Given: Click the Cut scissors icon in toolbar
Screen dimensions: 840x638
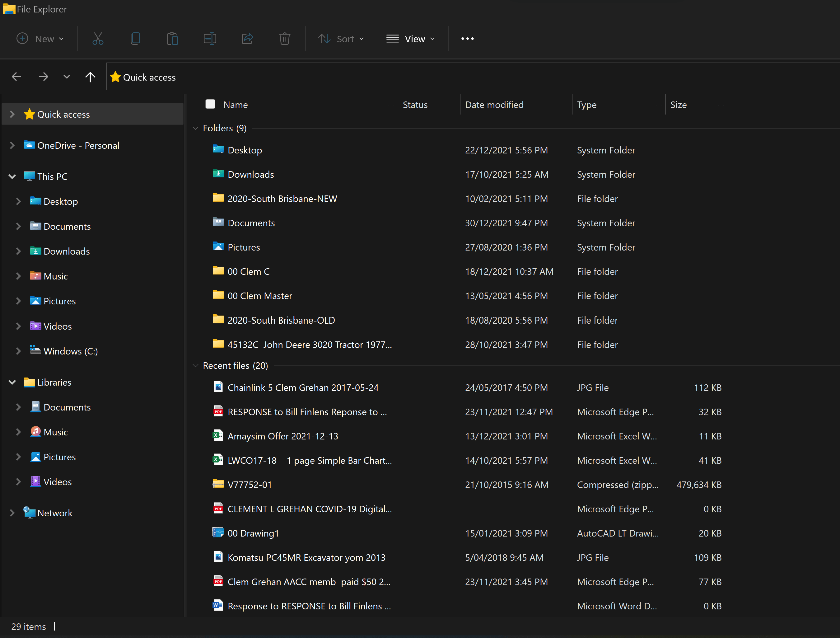Looking at the screenshot, I should (98, 39).
